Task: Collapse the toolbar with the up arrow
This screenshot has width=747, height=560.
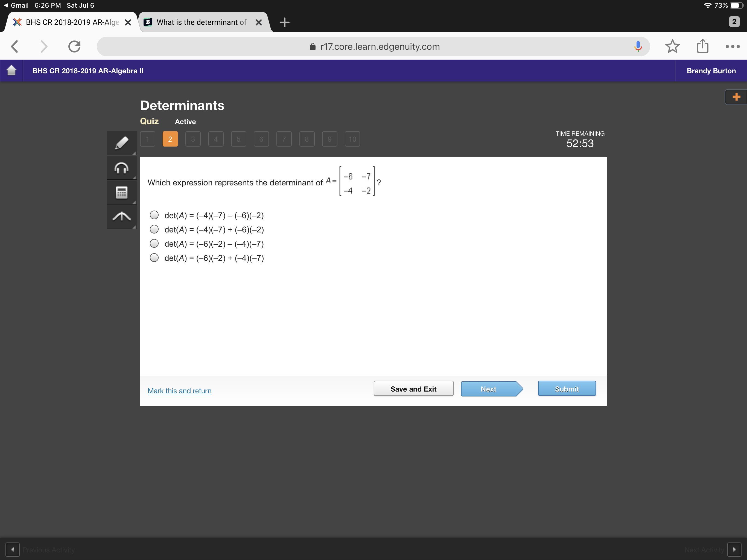Action: pos(122,217)
